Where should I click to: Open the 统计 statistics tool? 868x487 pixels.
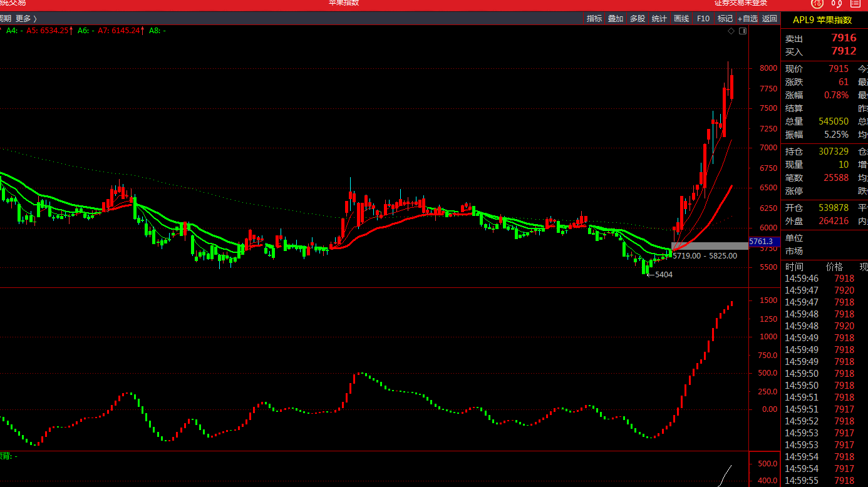tap(659, 19)
